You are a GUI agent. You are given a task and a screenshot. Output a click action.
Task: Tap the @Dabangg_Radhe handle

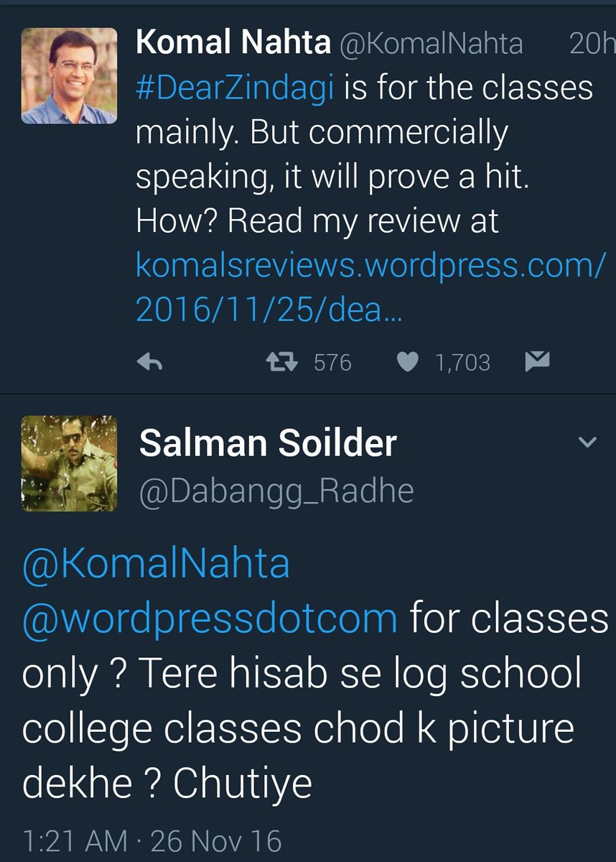tap(276, 491)
